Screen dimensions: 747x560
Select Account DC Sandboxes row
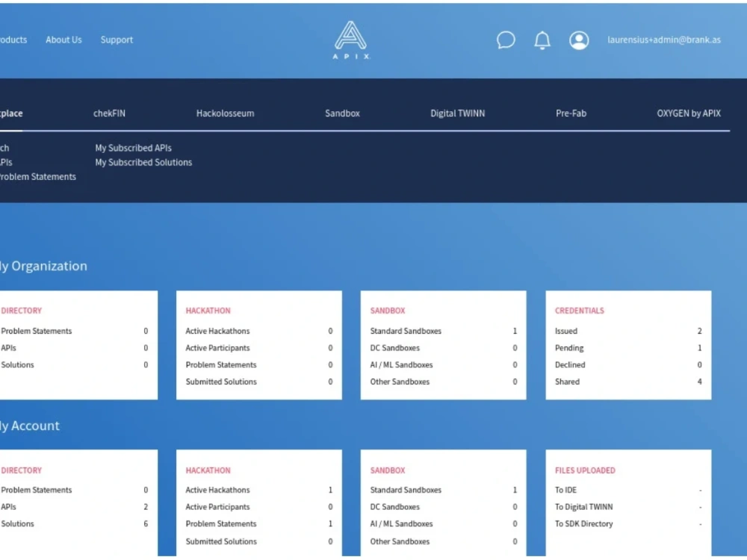click(444, 507)
